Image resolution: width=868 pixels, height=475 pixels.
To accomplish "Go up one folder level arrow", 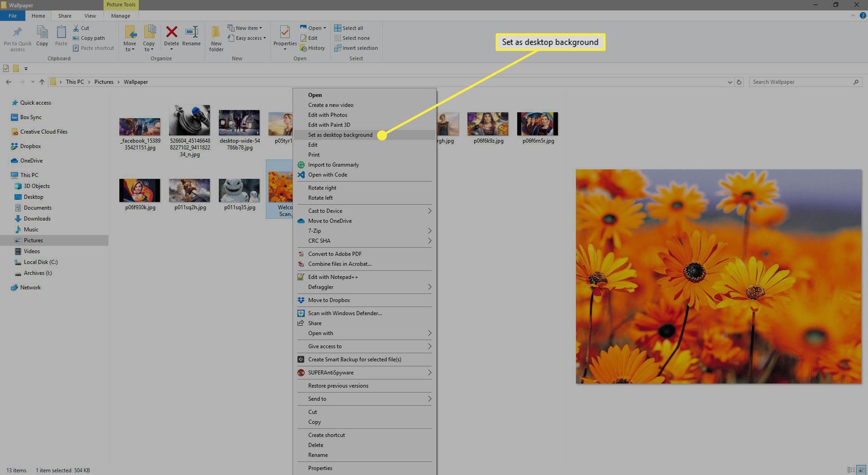I will click(42, 82).
